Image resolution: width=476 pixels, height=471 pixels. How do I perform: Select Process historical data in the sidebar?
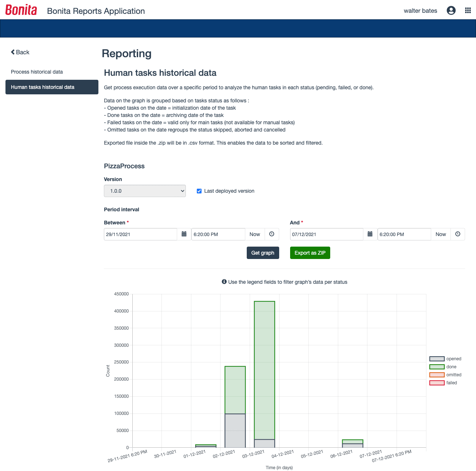coord(36,72)
